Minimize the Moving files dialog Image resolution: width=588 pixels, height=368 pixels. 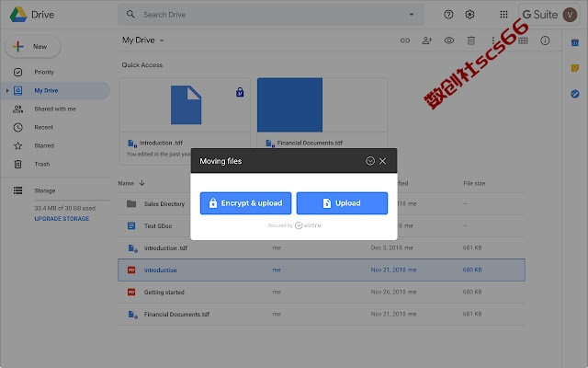(370, 161)
